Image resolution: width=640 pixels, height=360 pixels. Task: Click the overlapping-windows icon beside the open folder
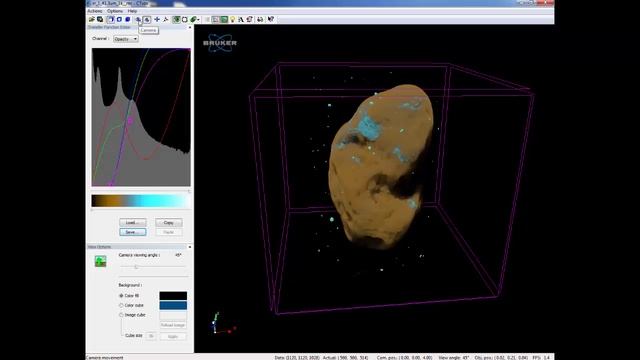(100, 19)
